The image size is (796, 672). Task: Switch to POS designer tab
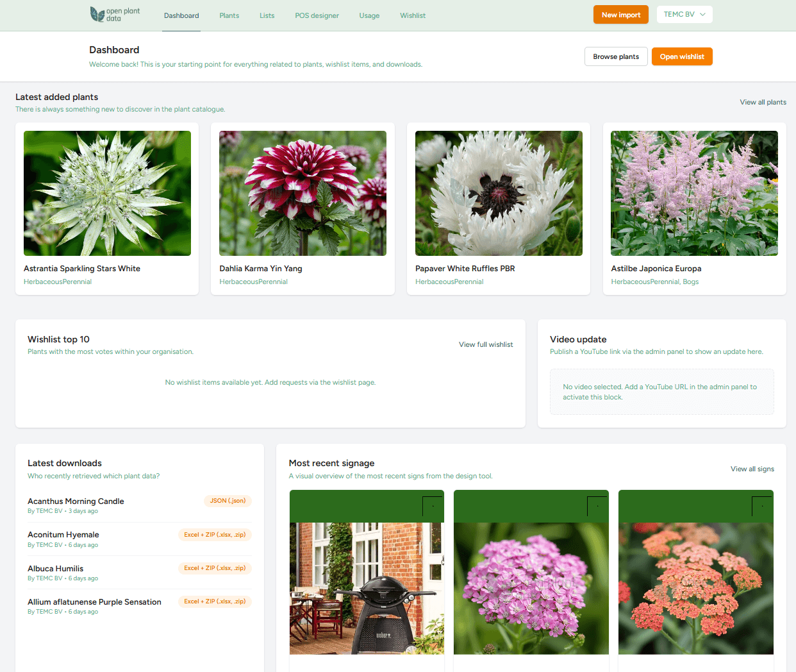click(317, 15)
